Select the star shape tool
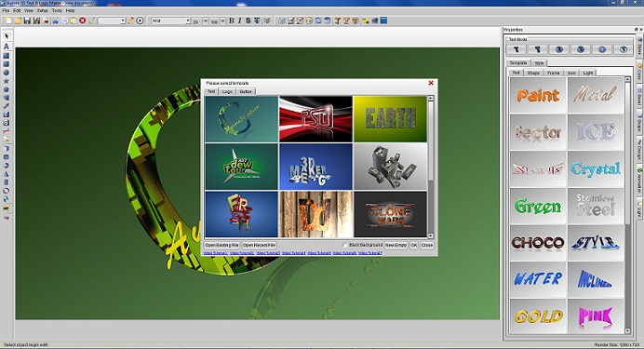 pos(7,81)
